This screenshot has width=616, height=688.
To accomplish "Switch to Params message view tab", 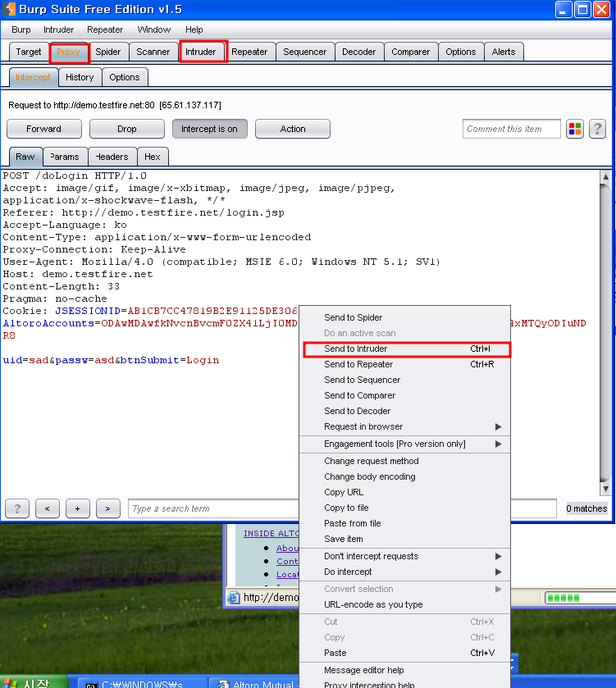I will [x=65, y=157].
